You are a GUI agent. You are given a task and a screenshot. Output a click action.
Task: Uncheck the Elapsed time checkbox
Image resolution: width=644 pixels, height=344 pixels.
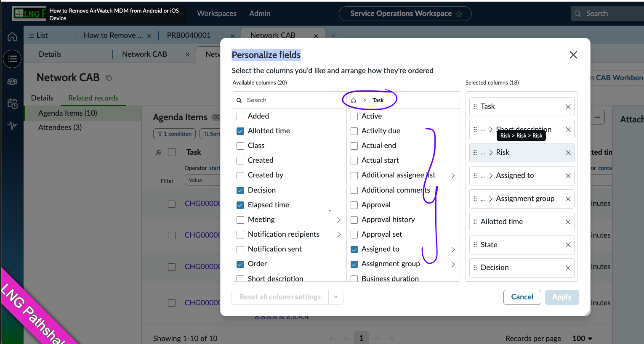(240, 205)
